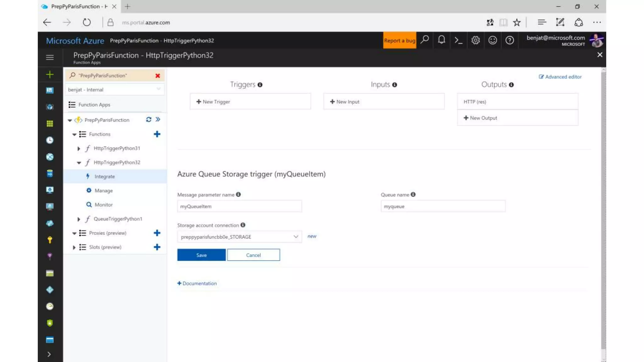644x362 pixels.
Task: Clear the PrepPyParisFunction search filter
Action: [x=158, y=76]
